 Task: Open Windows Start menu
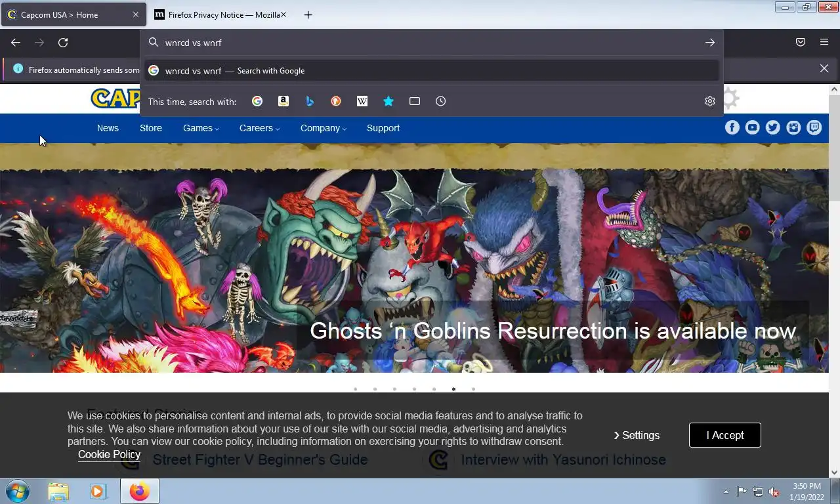point(18,492)
